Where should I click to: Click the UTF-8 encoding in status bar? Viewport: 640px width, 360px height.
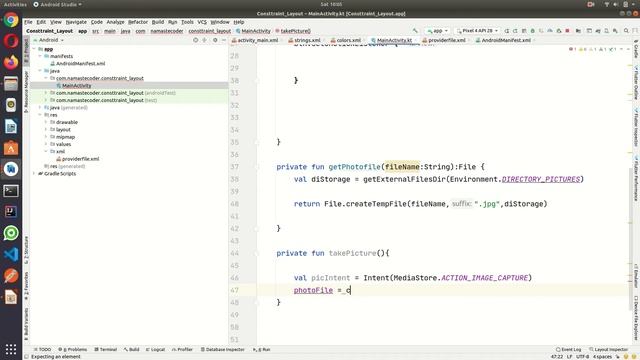(582, 357)
